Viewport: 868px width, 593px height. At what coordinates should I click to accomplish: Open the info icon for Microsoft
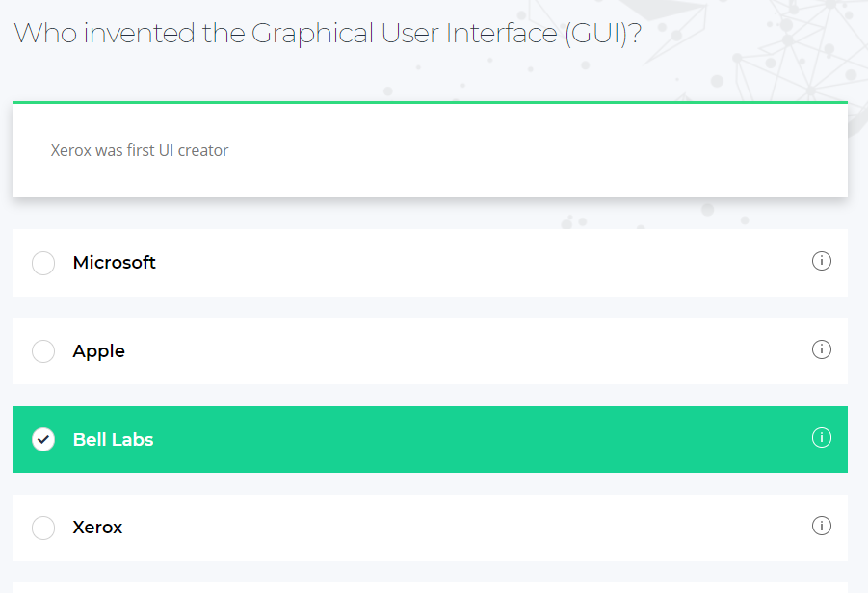point(821,261)
